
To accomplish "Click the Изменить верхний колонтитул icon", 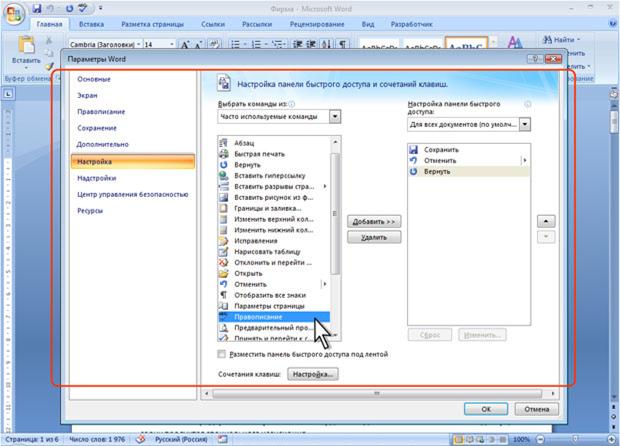I will click(223, 219).
